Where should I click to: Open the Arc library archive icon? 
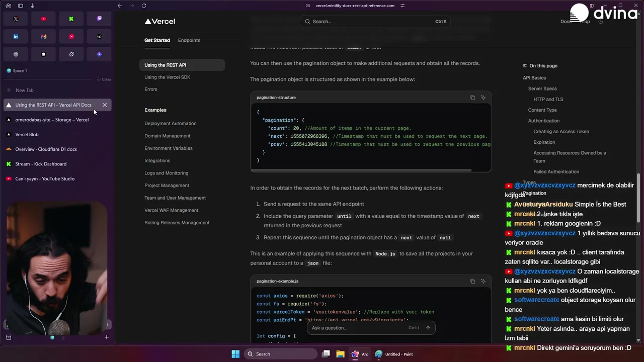(8, 337)
